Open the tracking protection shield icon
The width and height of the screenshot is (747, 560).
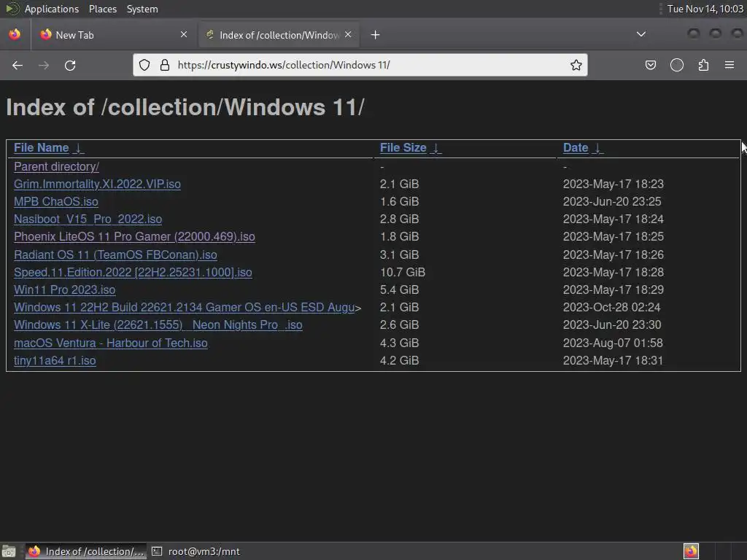tap(144, 65)
